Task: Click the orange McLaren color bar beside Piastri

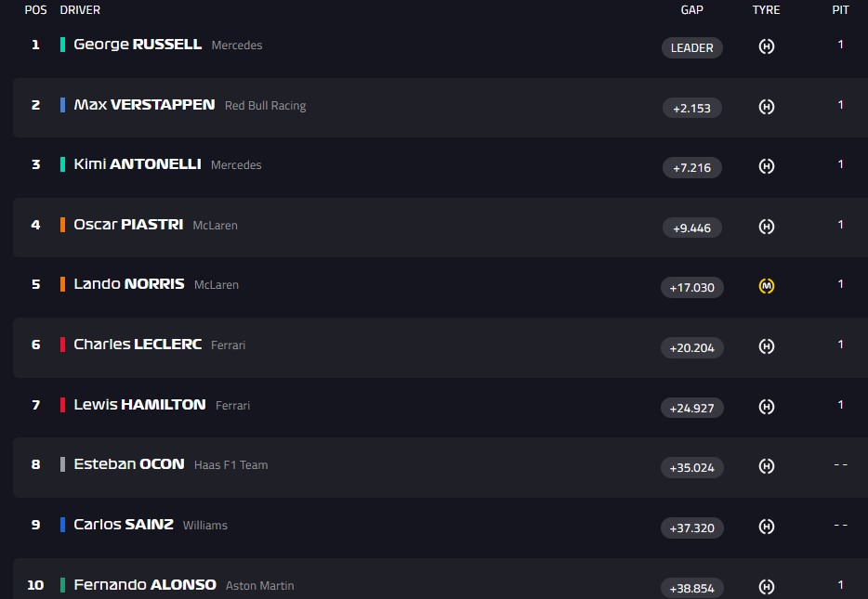Action: pos(62,225)
